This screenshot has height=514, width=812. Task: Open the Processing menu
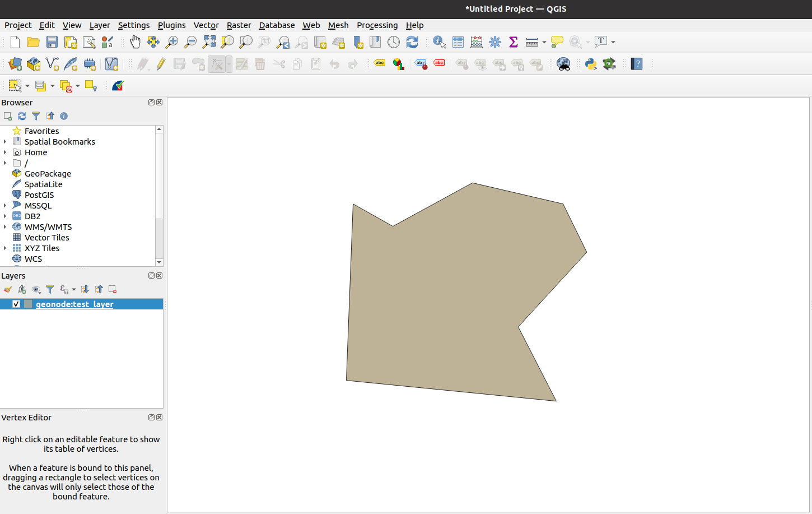[377, 25]
